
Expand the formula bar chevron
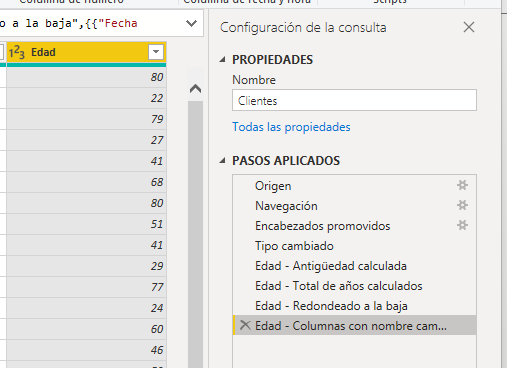click(x=191, y=23)
